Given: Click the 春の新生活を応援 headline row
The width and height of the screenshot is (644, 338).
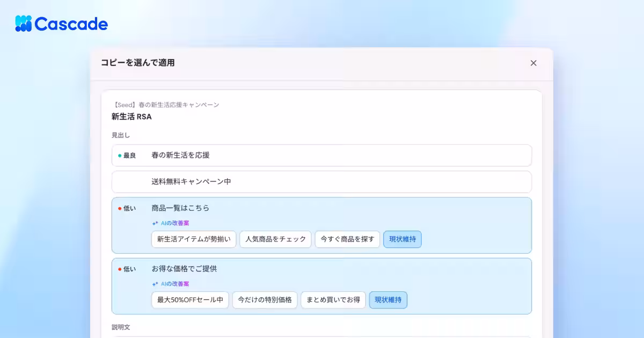Looking at the screenshot, I should [x=321, y=155].
